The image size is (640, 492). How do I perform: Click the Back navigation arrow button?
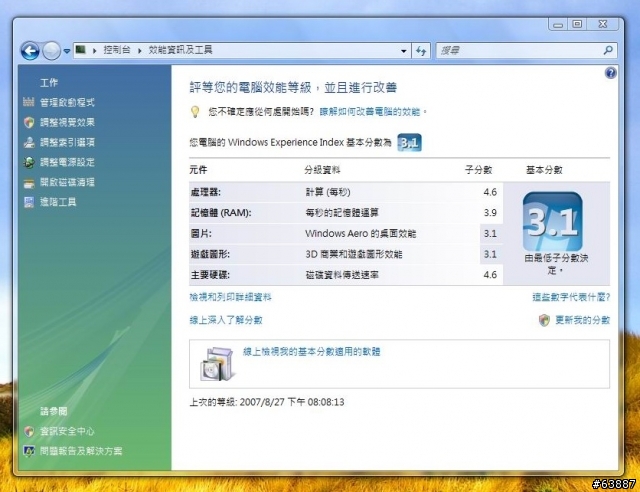pyautogui.click(x=30, y=51)
